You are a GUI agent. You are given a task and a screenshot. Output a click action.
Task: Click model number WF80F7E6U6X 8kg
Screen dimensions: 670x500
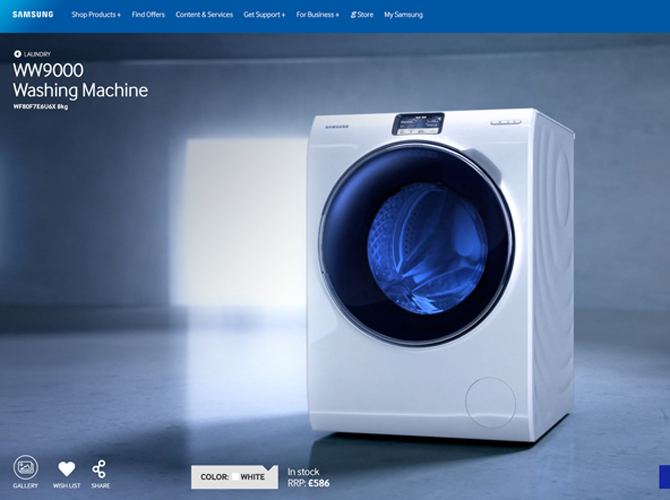pos(41,107)
